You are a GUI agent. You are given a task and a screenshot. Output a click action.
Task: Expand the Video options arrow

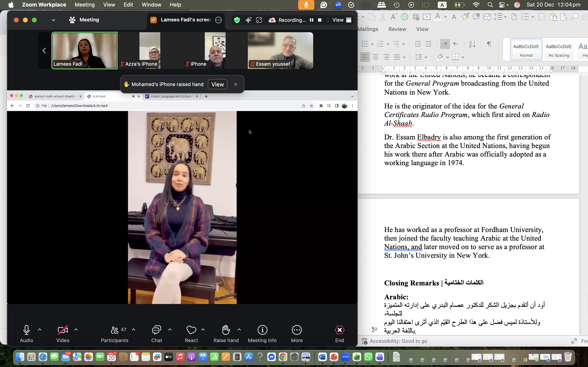[x=76, y=330]
